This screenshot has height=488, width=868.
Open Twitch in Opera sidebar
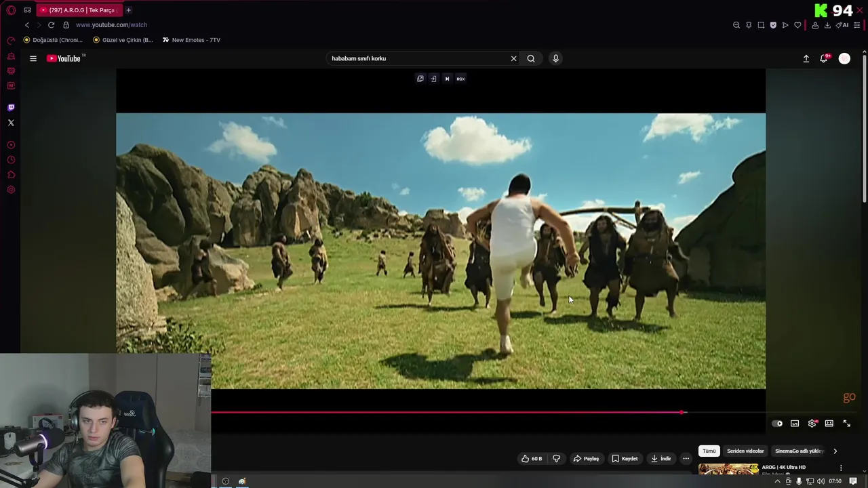tap(11, 107)
